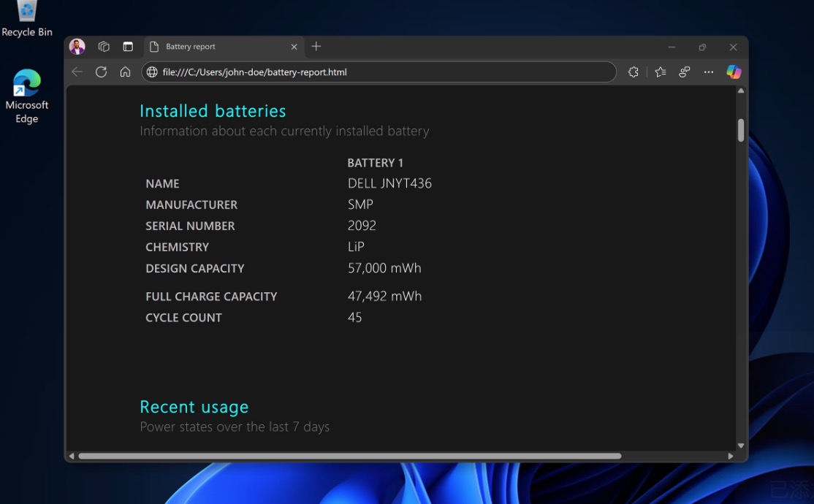Select Microsoft Edge desktop shortcut
Viewport: 814px width, 504px height.
tap(27, 96)
